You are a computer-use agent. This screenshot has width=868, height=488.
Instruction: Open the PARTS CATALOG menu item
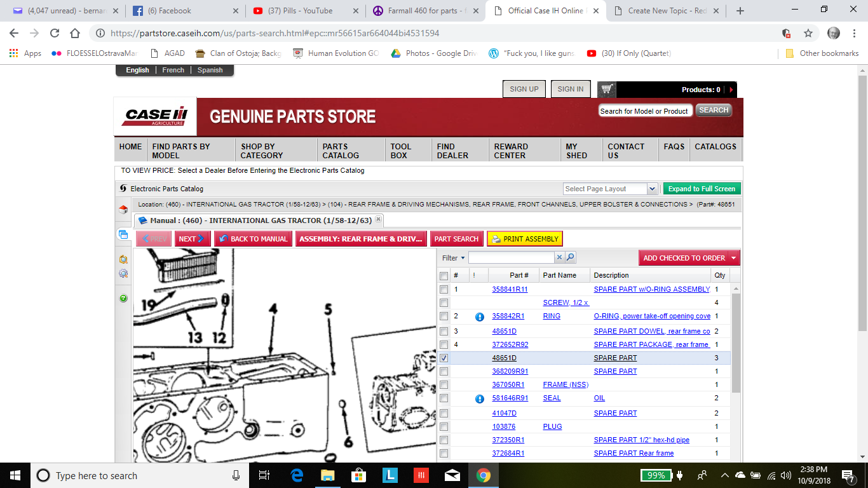pos(344,149)
